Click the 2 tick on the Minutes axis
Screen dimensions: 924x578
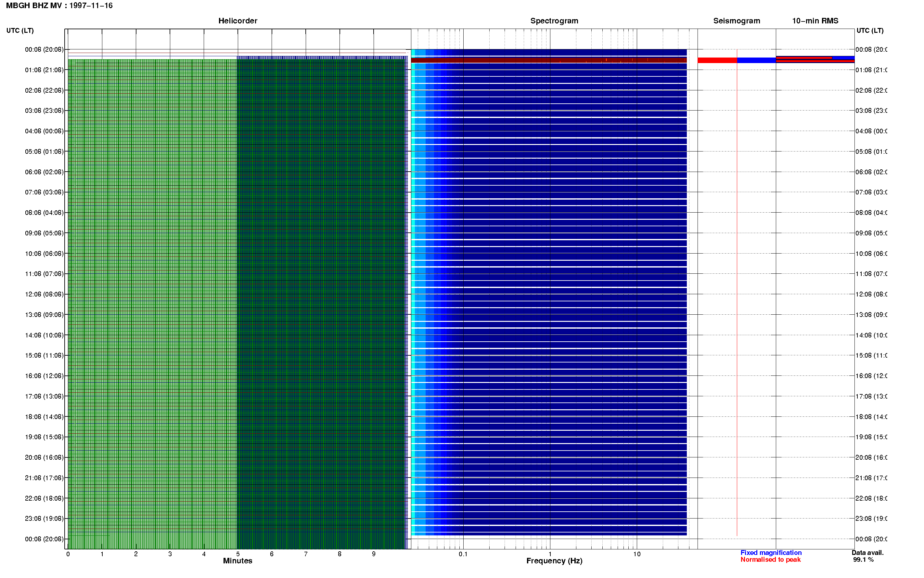pos(136,554)
